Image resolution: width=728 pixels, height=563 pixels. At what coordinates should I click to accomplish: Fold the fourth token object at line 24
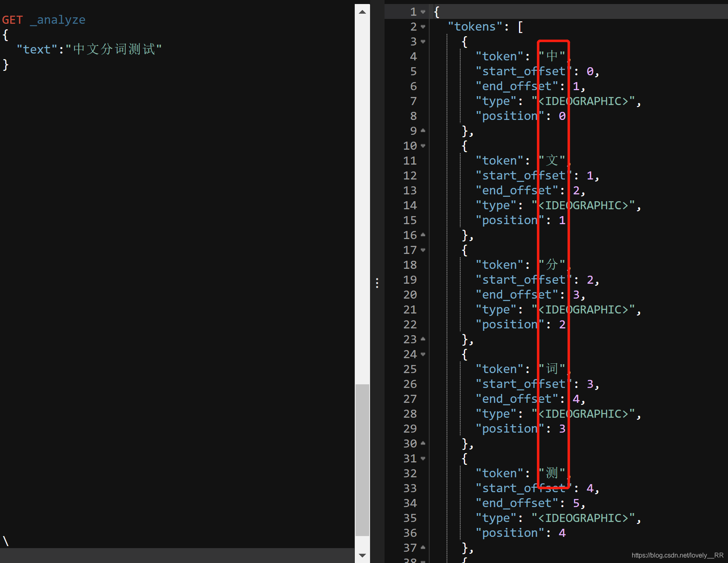tap(423, 355)
